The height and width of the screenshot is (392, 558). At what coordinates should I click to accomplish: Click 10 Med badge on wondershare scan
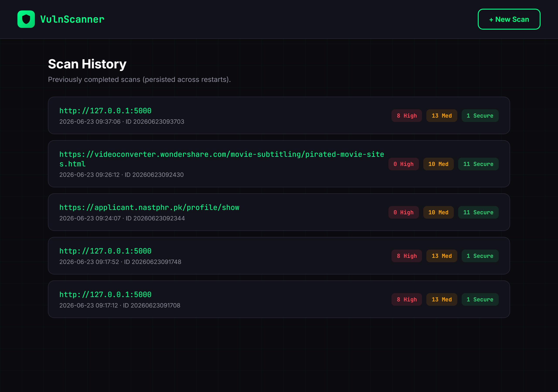(x=438, y=164)
